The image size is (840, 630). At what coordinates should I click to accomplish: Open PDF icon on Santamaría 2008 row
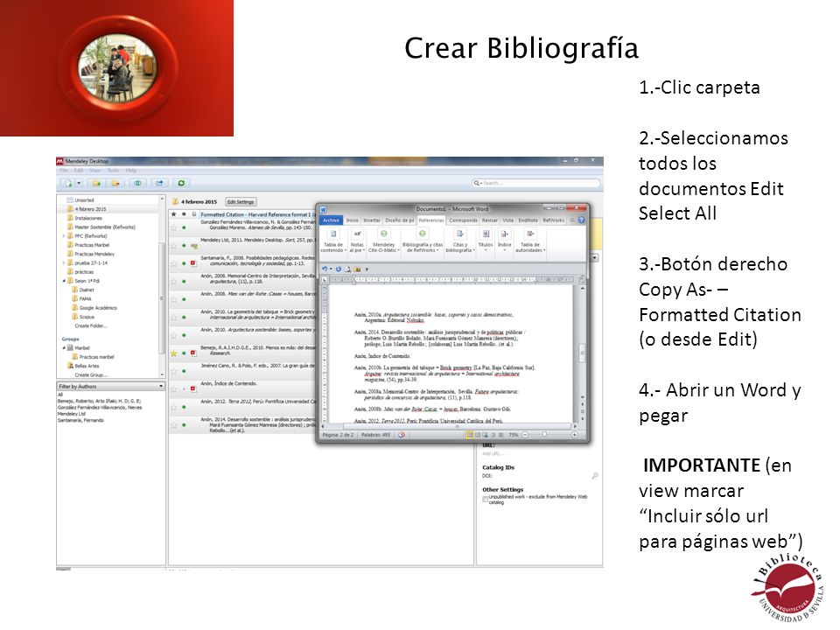tap(193, 263)
